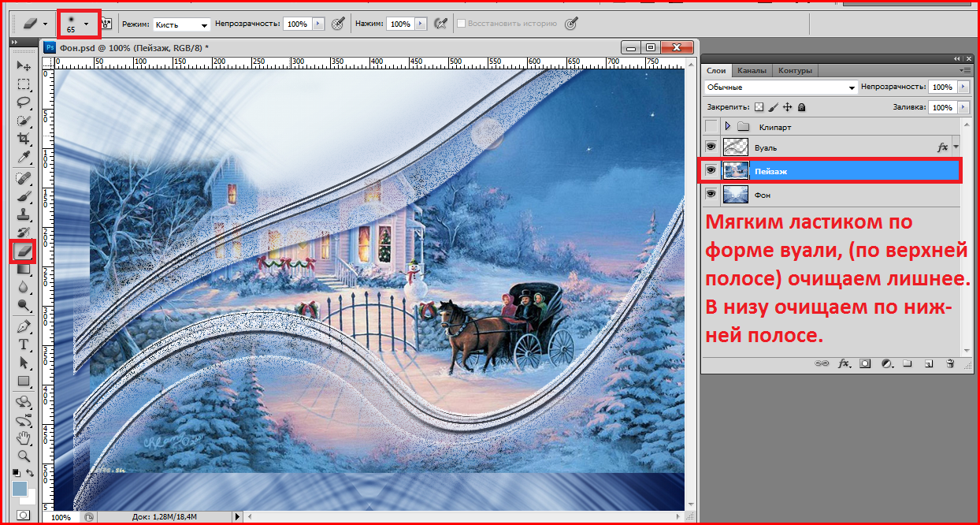This screenshot has width=980, height=525.
Task: Open layer blend mode dropdown Обычные
Action: coord(781,87)
